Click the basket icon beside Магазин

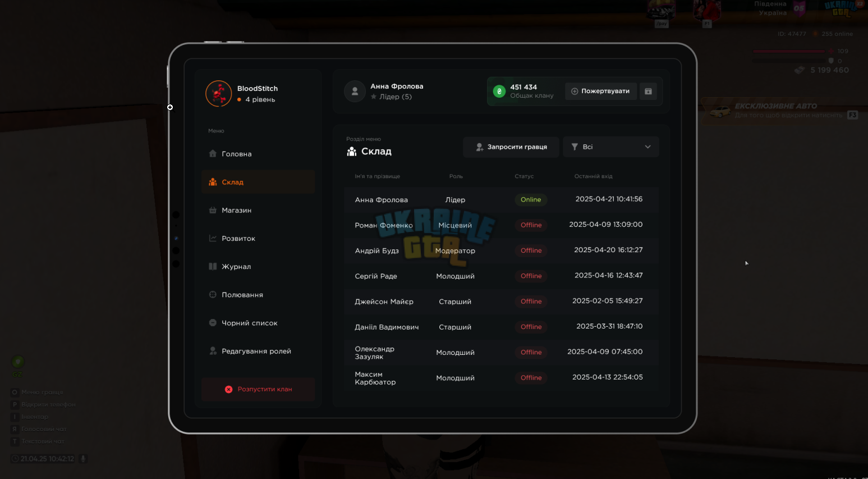tap(213, 210)
